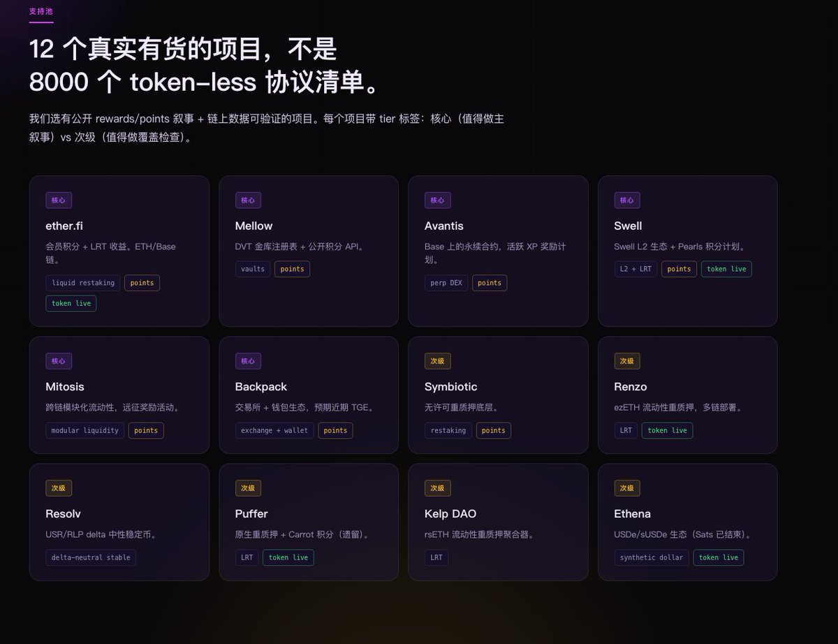
Task: Click the modular liquidity tag on Mitosis
Action: [x=85, y=430]
